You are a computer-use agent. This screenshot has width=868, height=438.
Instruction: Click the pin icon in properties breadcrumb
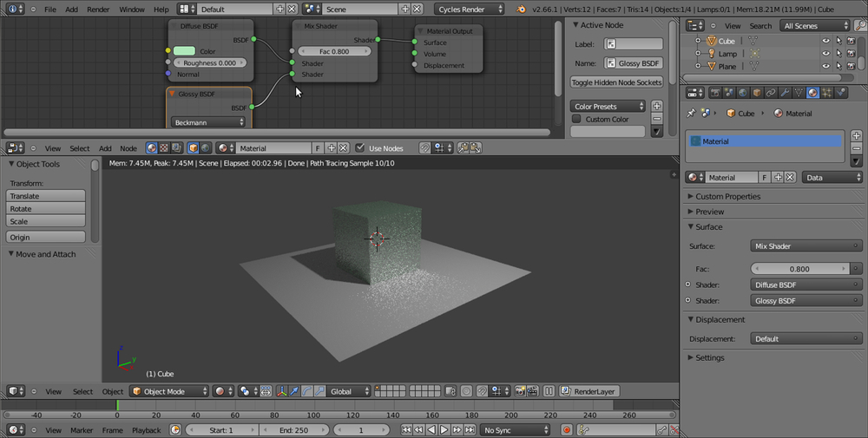click(692, 114)
